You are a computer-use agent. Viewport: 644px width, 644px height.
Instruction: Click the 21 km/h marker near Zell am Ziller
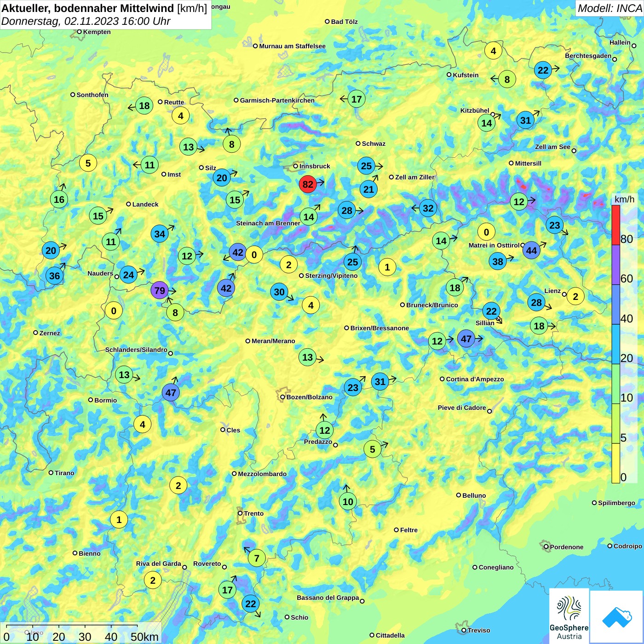click(x=368, y=189)
